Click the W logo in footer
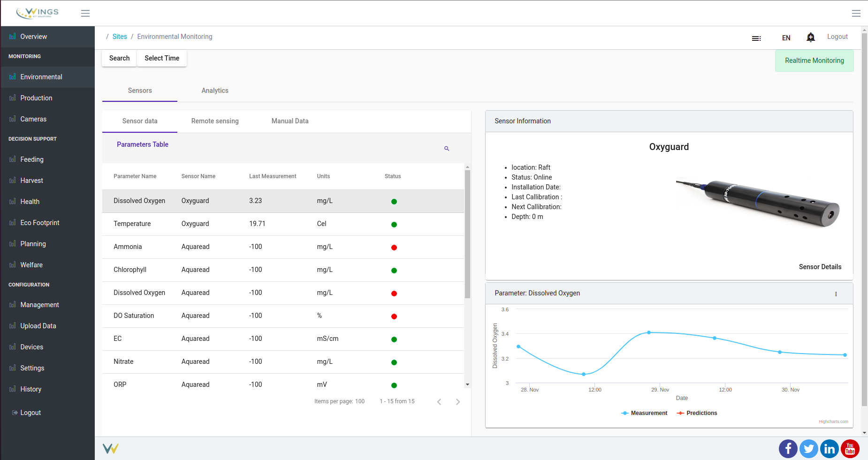Screen dimensions: 868x460 point(110,449)
